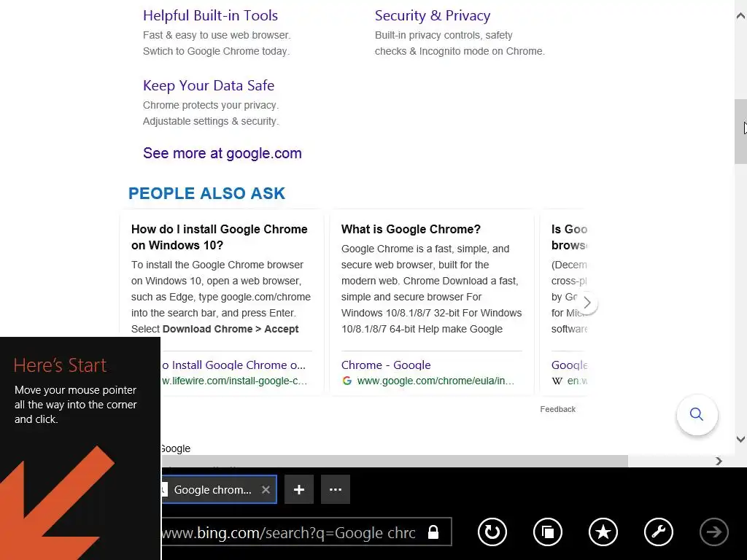Screen dimensions: 747x560
Task: Click the Google favicon beside chrome eula URL
Action: tap(347, 381)
